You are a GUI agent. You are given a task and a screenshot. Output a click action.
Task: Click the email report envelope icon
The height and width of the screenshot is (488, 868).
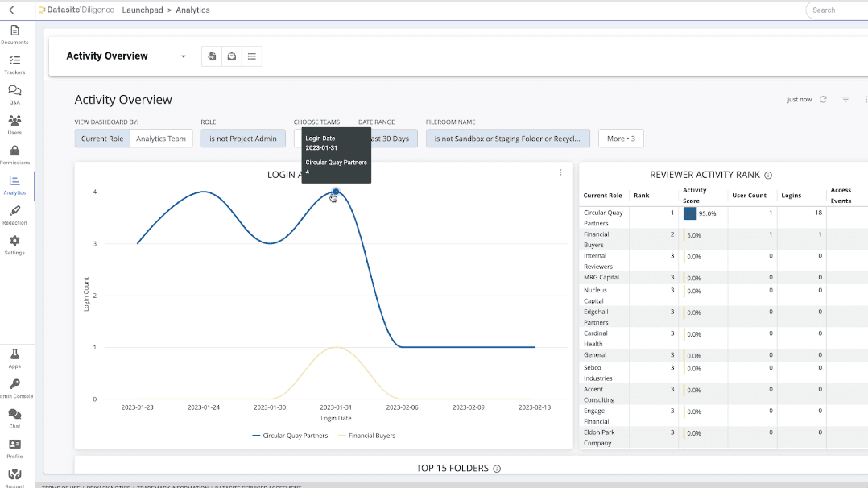(232, 56)
